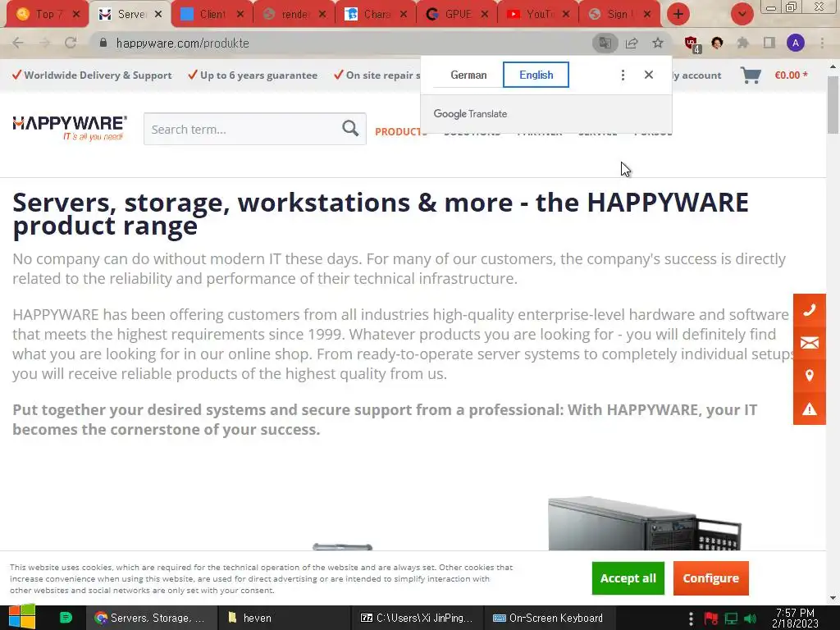This screenshot has width=840, height=630.
Task: Click Configure cookies button
Action: [x=710, y=578]
